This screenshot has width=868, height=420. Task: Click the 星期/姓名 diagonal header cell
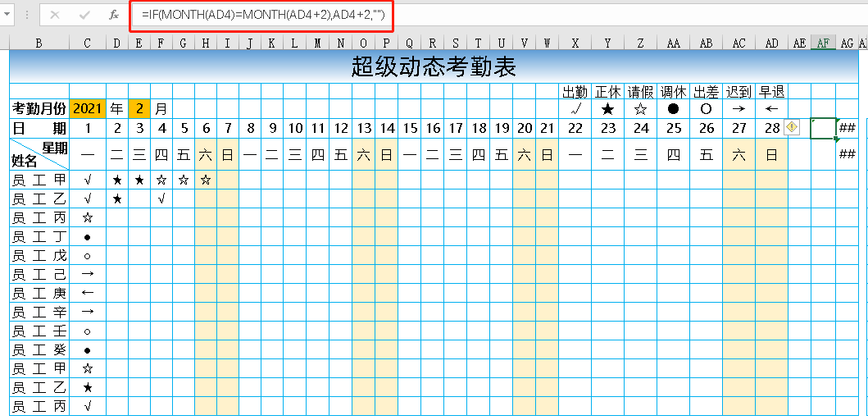click(x=39, y=154)
